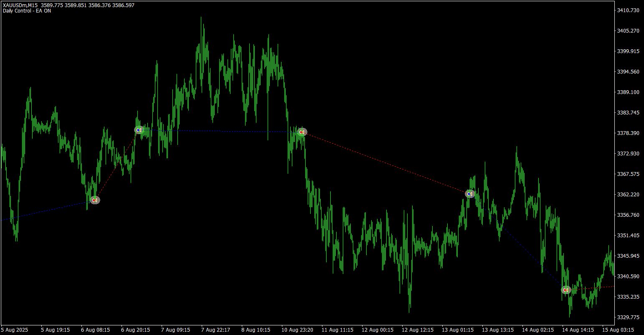The image size is (644, 335).
Task: Click the long red dashed trade line descending from 10 Aug
Action: (386, 163)
